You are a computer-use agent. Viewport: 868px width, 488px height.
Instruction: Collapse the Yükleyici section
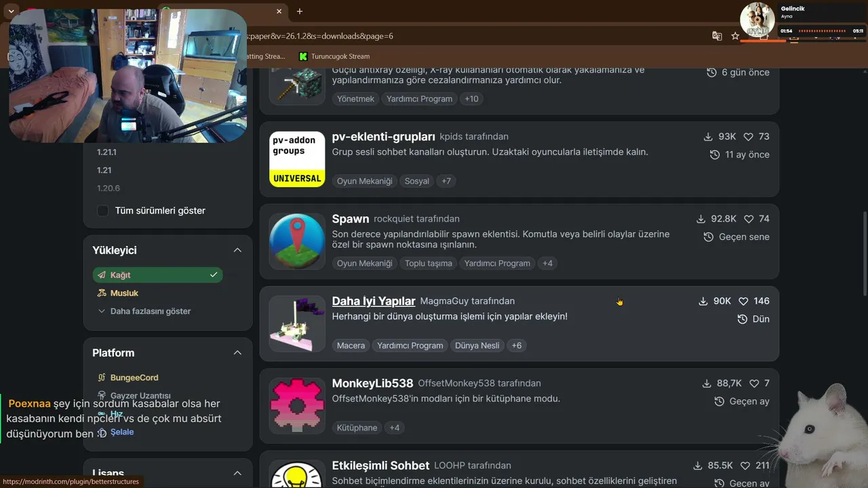(x=237, y=250)
